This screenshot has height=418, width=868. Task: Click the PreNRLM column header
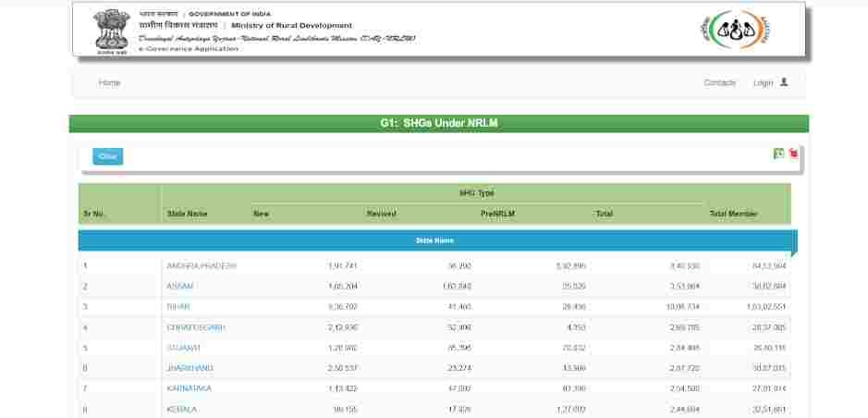tap(498, 214)
